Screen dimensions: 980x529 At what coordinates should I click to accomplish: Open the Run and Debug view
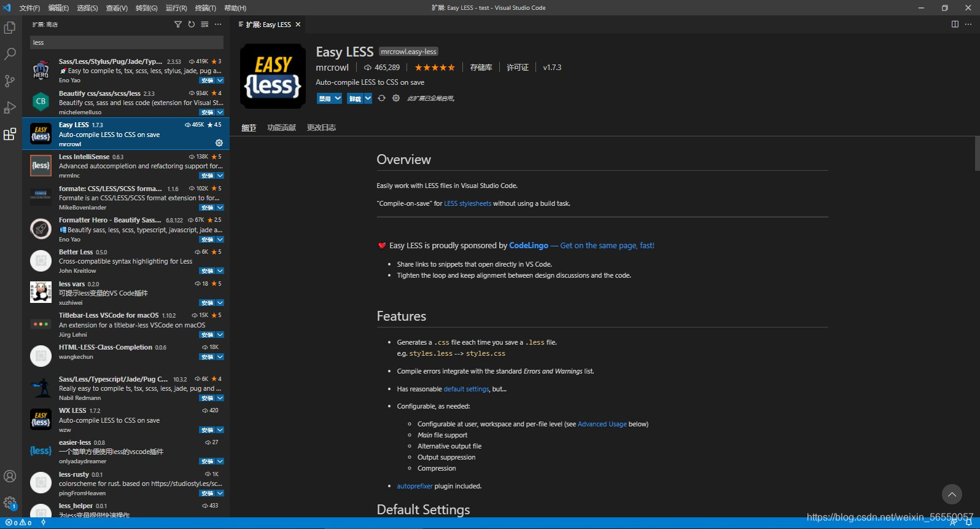[x=10, y=108]
